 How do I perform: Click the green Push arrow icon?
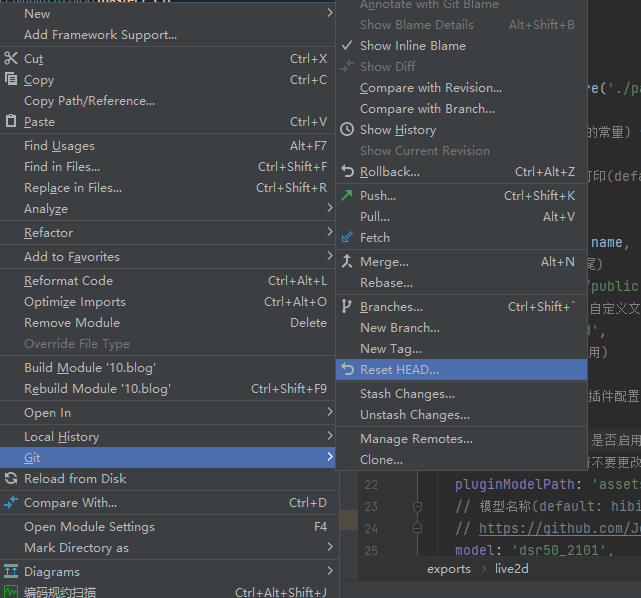coord(347,195)
